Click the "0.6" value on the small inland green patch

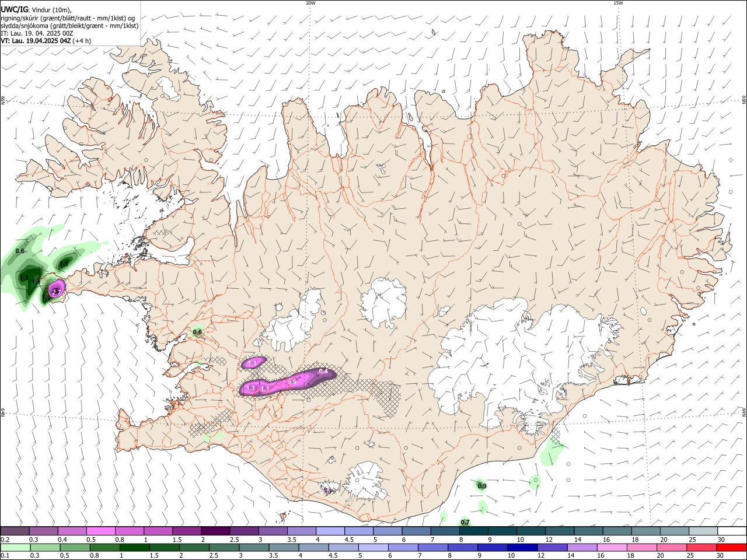[197, 332]
